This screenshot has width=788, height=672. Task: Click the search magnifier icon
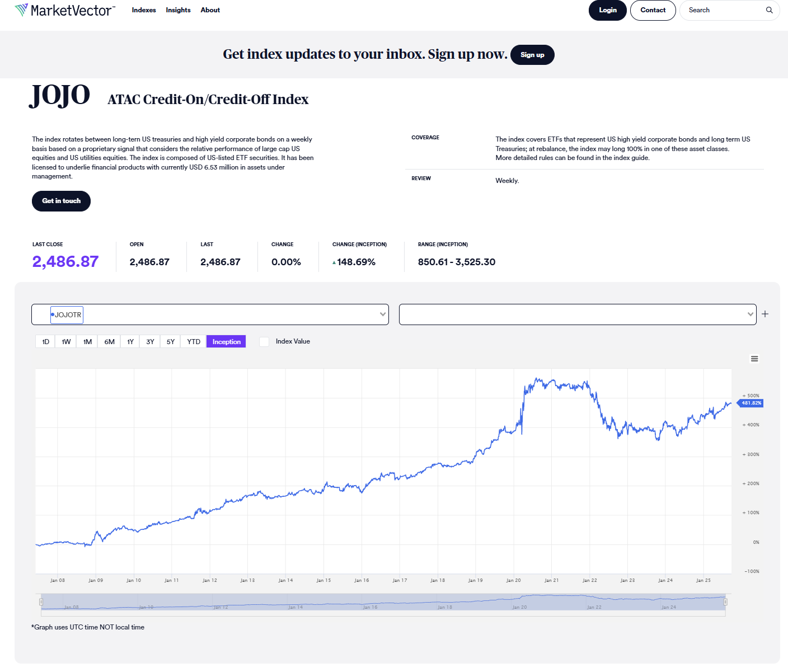pos(770,10)
